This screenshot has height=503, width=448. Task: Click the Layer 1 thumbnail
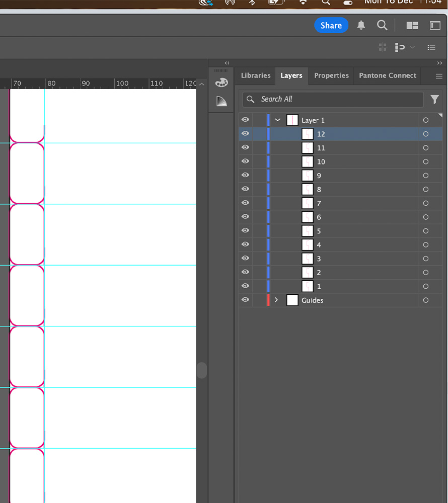click(292, 120)
